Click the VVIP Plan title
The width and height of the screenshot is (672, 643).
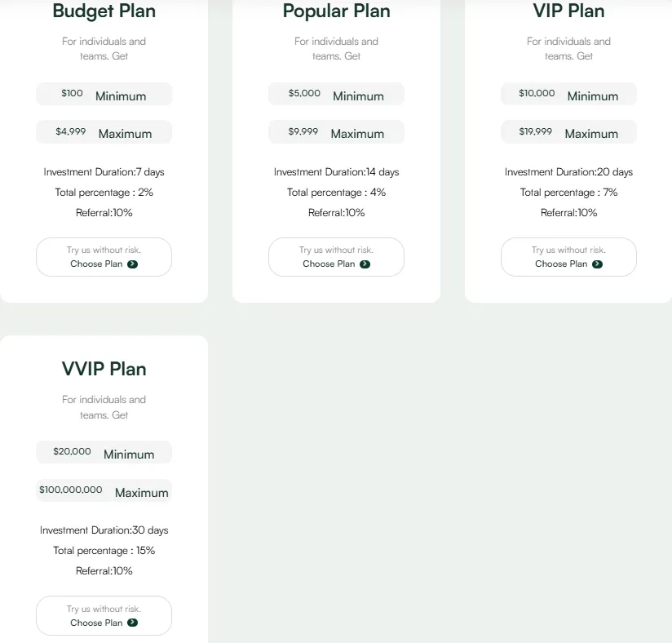(x=104, y=369)
